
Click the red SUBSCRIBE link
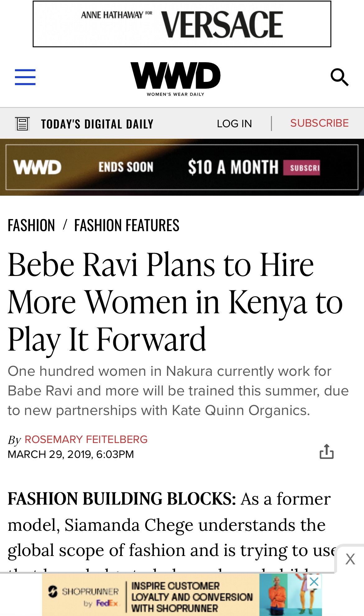coord(320,123)
